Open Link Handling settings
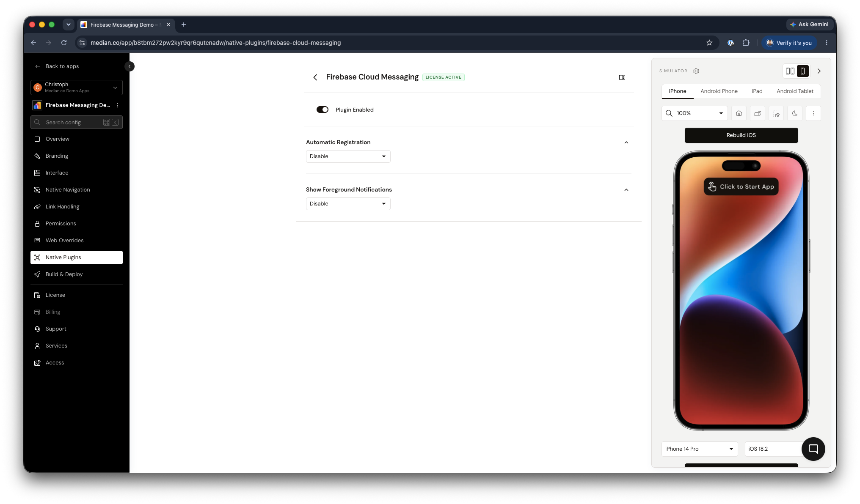This screenshot has height=504, width=860. pyautogui.click(x=77, y=207)
